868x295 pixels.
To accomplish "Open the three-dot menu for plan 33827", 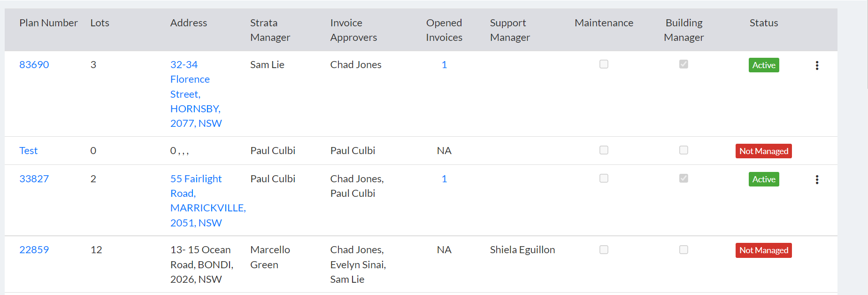I will coord(817,179).
